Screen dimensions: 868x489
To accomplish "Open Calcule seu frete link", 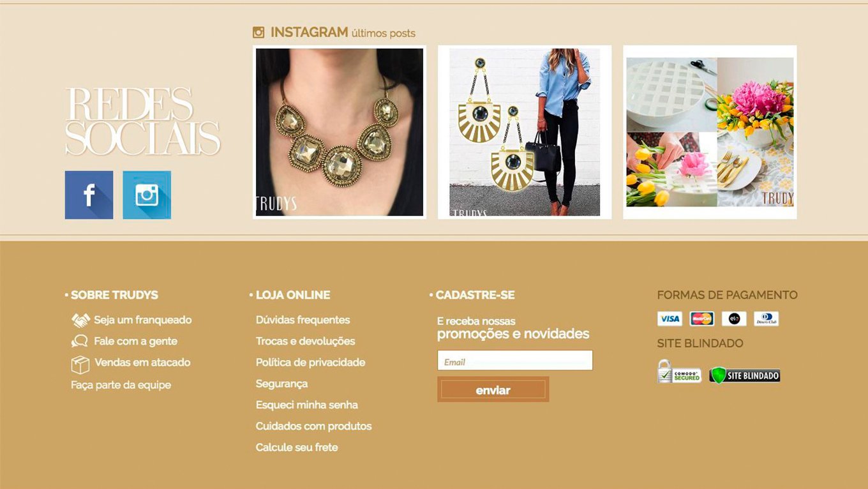I will 297,448.
